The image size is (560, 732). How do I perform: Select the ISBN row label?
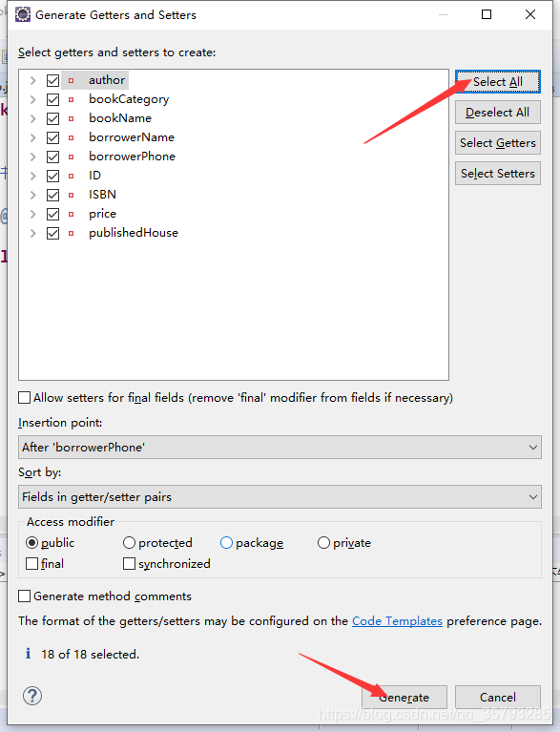(x=102, y=195)
